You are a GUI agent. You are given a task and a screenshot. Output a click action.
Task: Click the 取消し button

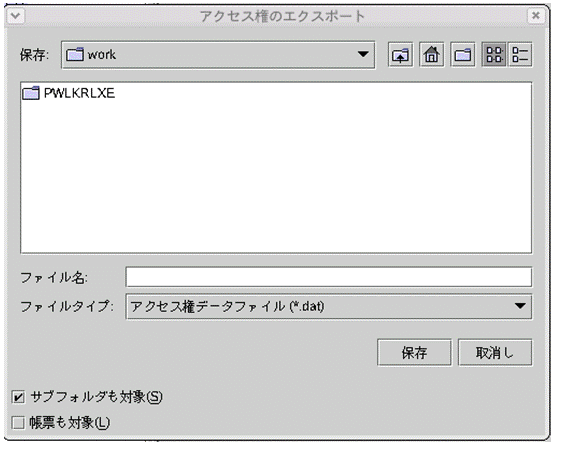tap(495, 352)
